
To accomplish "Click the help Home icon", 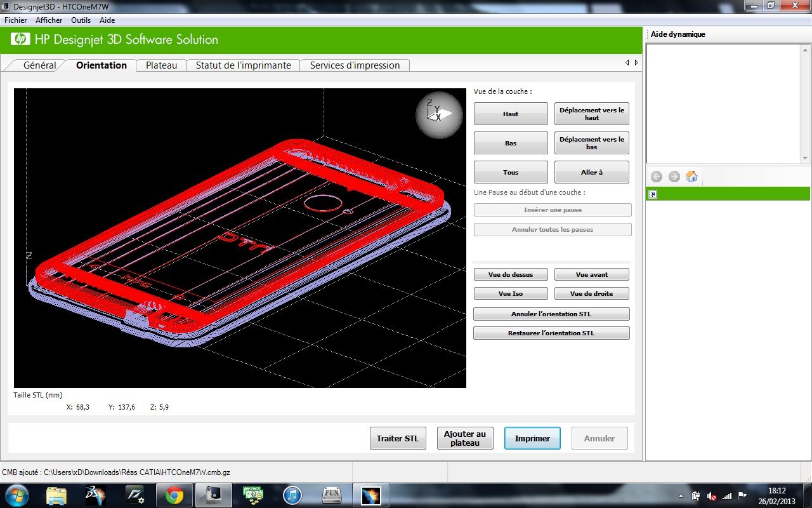I will pyautogui.click(x=692, y=177).
